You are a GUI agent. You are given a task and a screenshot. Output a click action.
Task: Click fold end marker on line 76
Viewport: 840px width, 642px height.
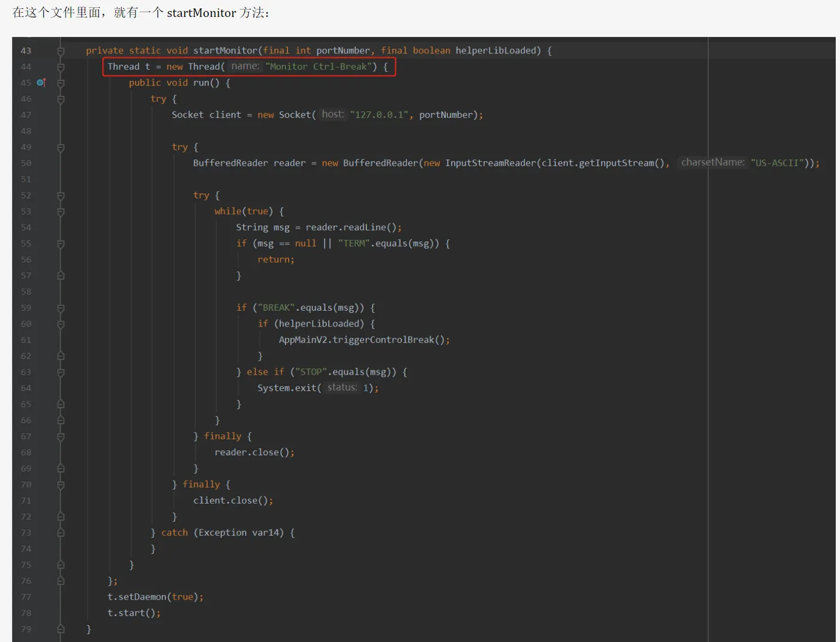61,581
